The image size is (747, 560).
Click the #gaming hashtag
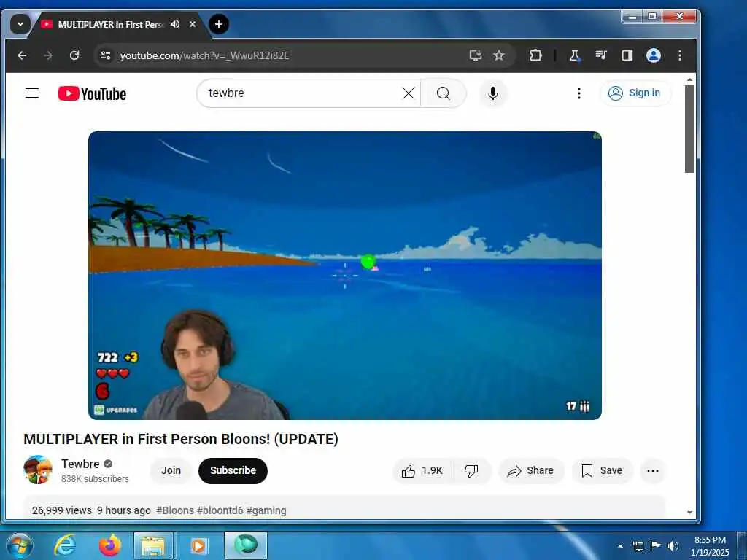pos(266,510)
